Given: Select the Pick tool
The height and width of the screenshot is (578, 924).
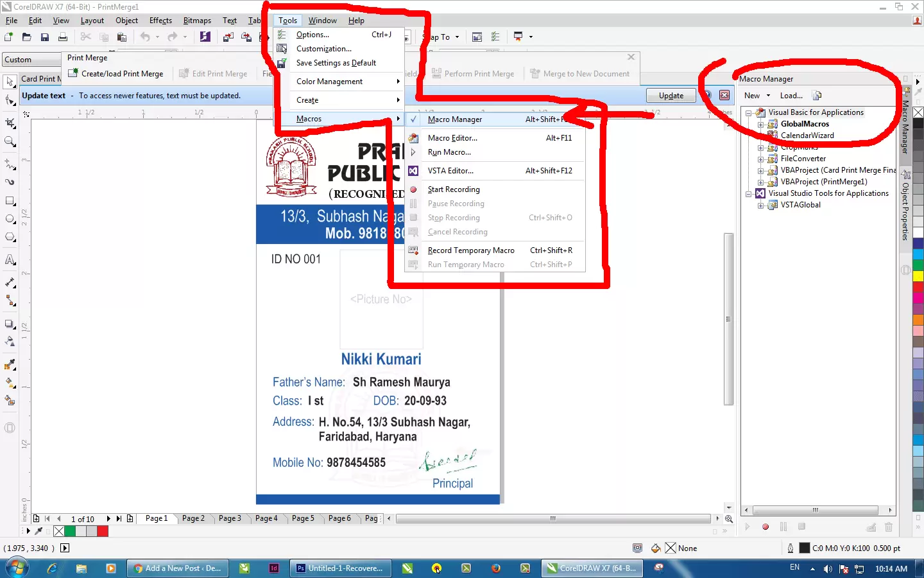Looking at the screenshot, I should click(x=10, y=82).
